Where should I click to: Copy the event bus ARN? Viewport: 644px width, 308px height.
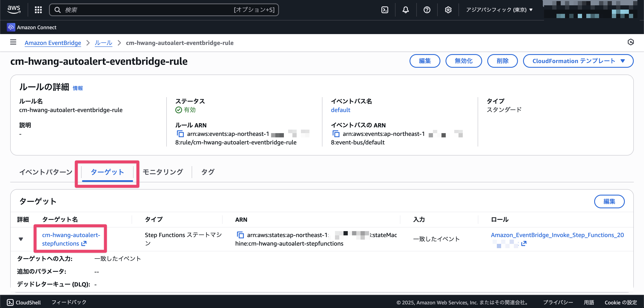336,134
